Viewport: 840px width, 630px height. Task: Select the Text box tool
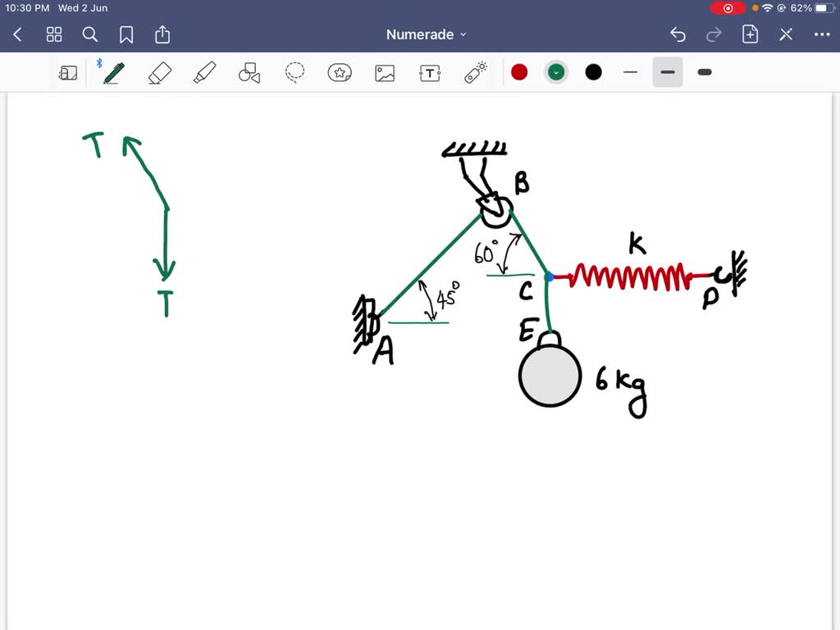[x=428, y=72]
